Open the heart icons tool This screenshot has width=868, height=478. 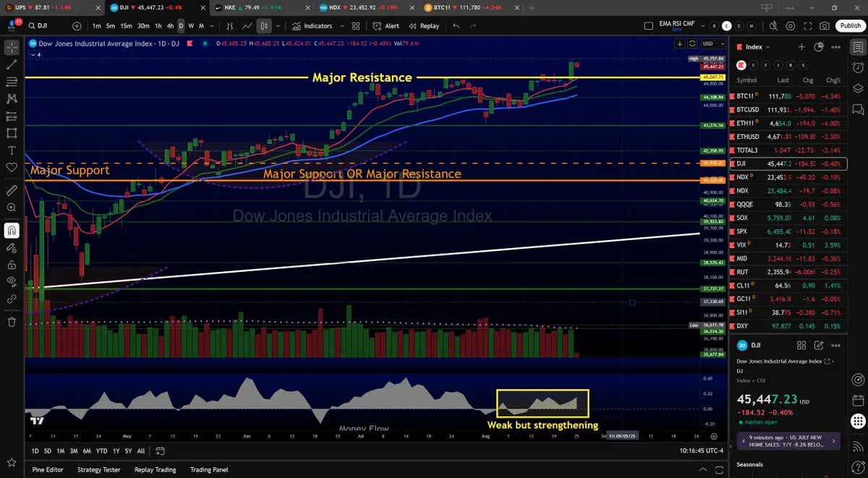[12, 167]
